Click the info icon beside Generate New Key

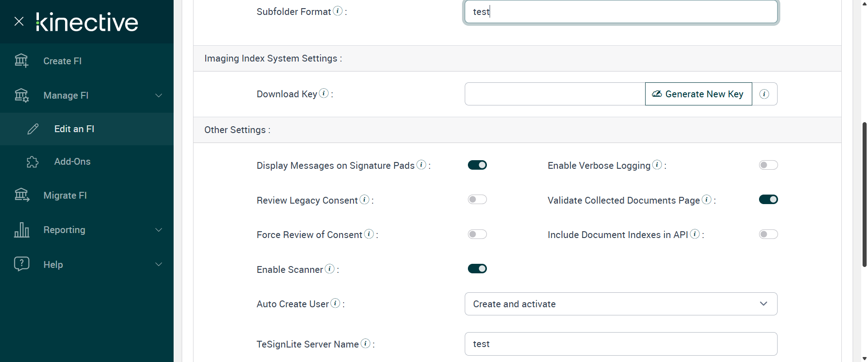(x=764, y=94)
